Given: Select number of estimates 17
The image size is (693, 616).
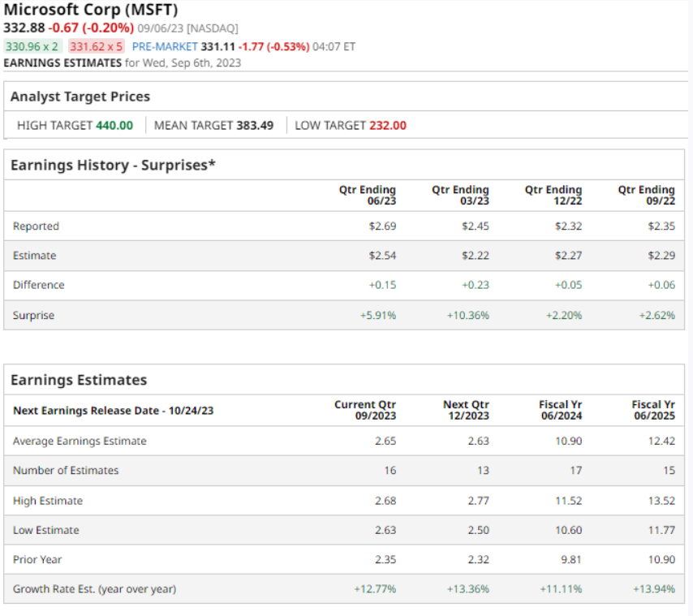Looking at the screenshot, I should (576, 471).
